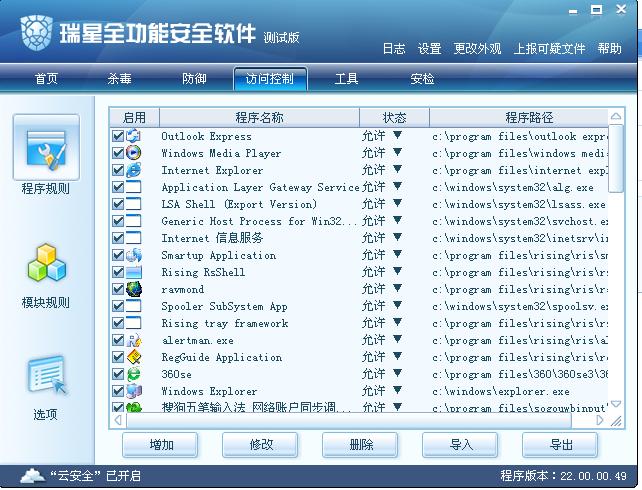Screen dimensions: 642x490
Task: Switch to the 防御 defense tab
Action: (194, 78)
